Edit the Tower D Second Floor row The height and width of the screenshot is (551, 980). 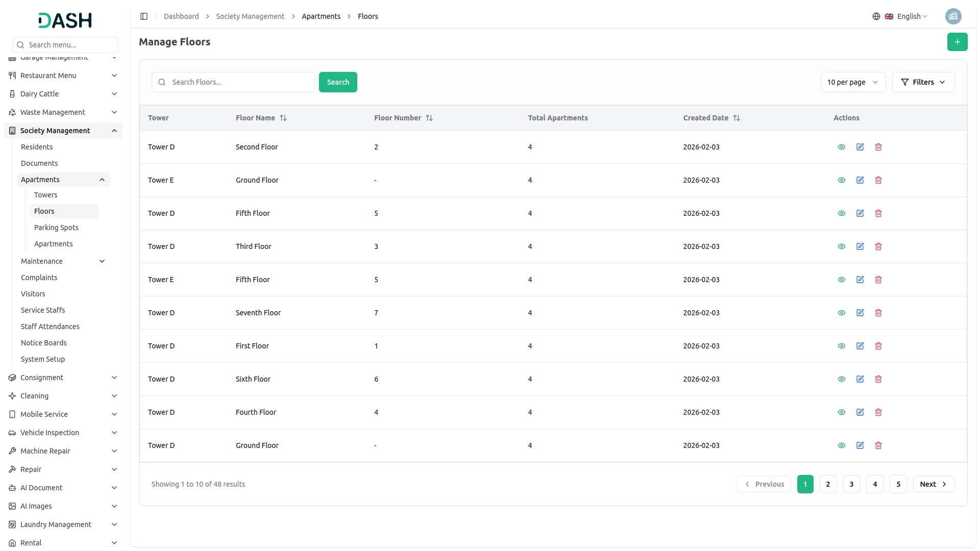pos(860,147)
